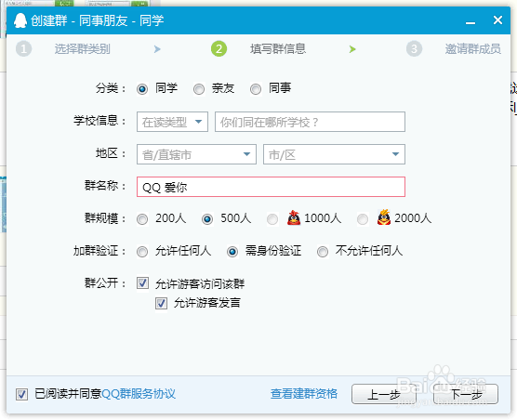Select 需身份验证 join verification
Viewport: 517px width, 420px height.
click(x=232, y=252)
